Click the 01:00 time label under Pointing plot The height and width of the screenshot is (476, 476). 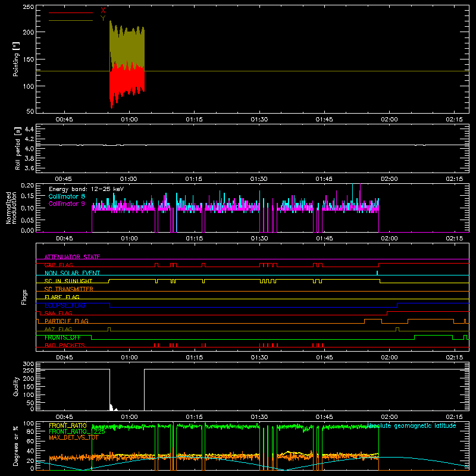[x=129, y=120]
